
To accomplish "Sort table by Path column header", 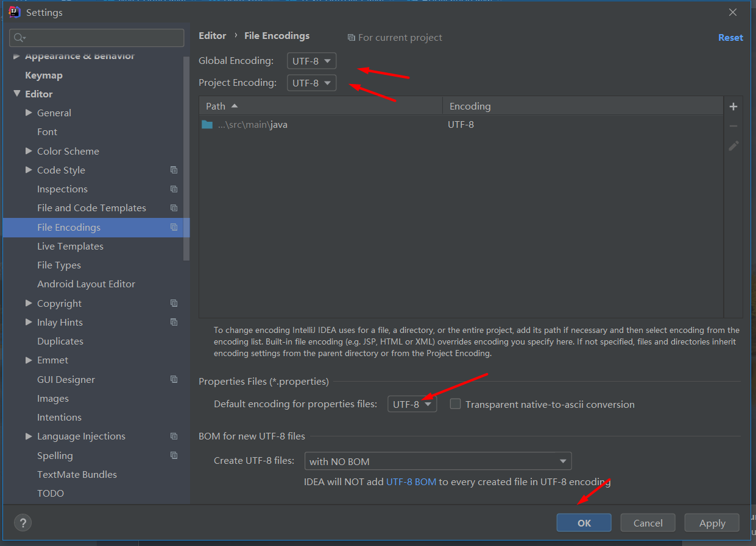I will click(x=320, y=106).
